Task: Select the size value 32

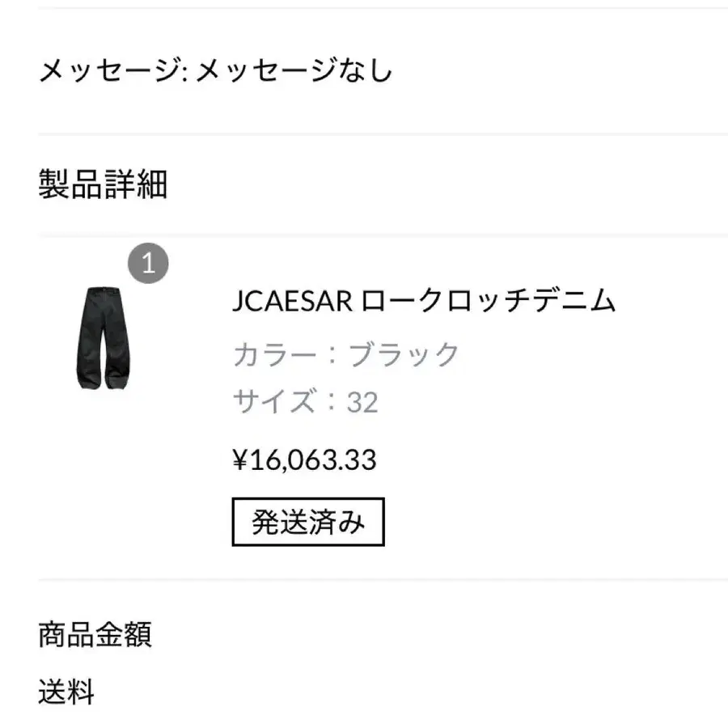Action: [362, 402]
